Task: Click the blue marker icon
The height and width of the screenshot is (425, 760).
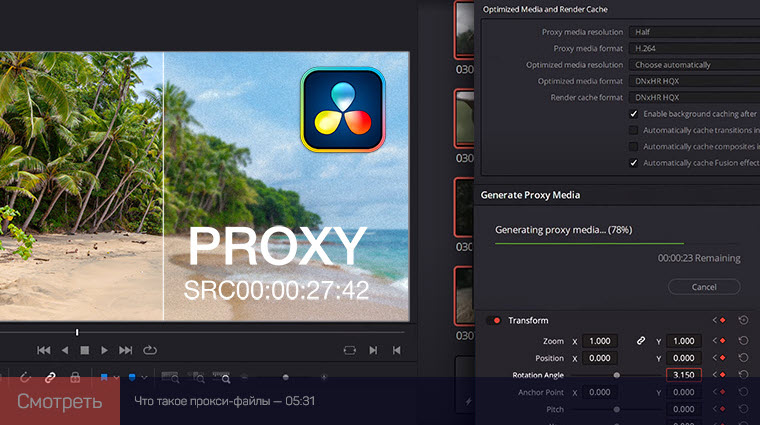Action: pyautogui.click(x=132, y=378)
